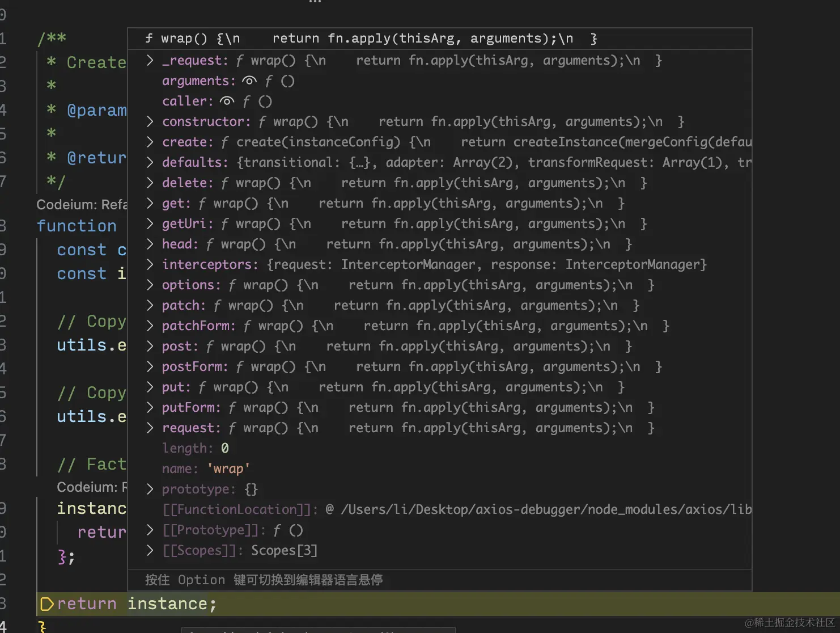840x633 pixels.
Task: Expand the _request property
Action: point(150,61)
